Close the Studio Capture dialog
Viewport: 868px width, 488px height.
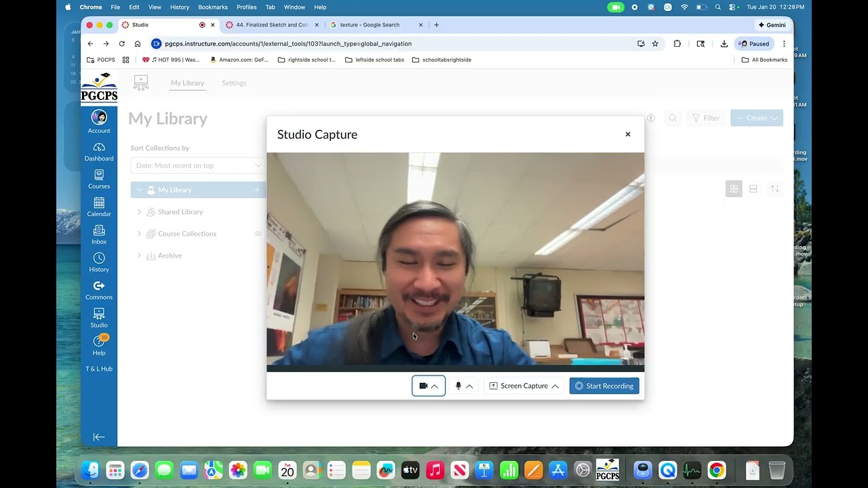pyautogui.click(x=628, y=134)
